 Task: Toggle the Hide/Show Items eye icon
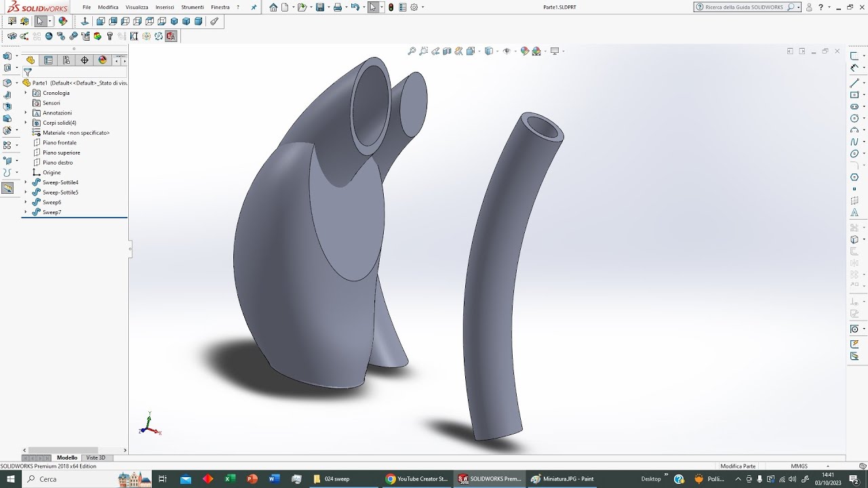(507, 51)
